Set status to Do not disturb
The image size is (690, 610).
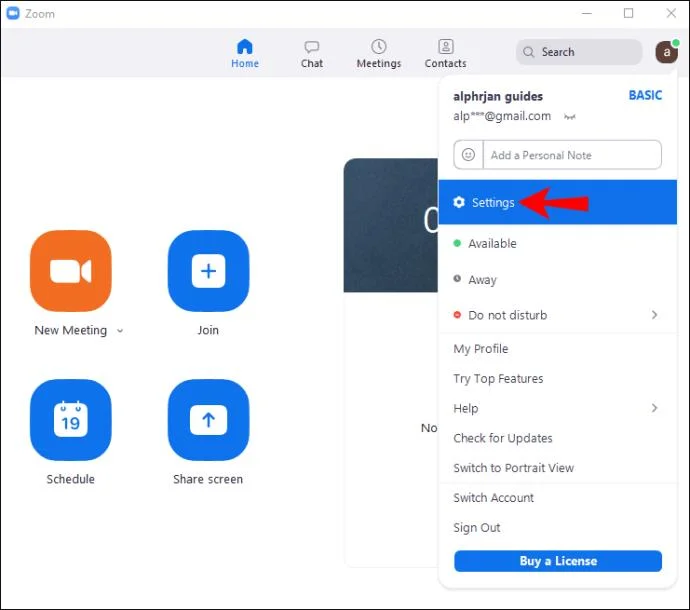[558, 315]
